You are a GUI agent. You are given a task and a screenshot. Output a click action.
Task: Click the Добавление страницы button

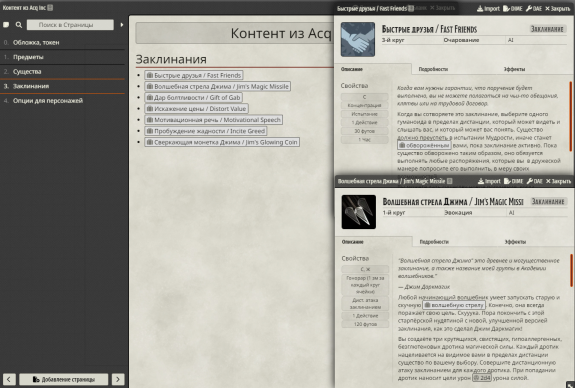coord(63,379)
